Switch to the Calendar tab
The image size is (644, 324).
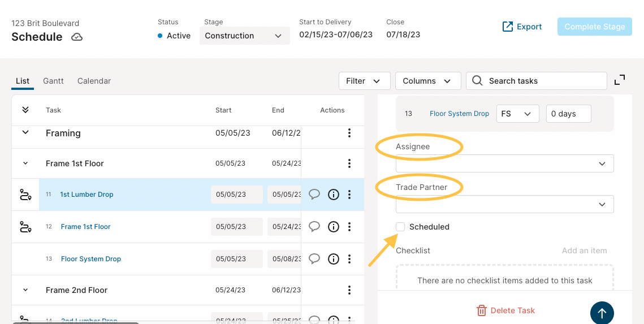94,81
